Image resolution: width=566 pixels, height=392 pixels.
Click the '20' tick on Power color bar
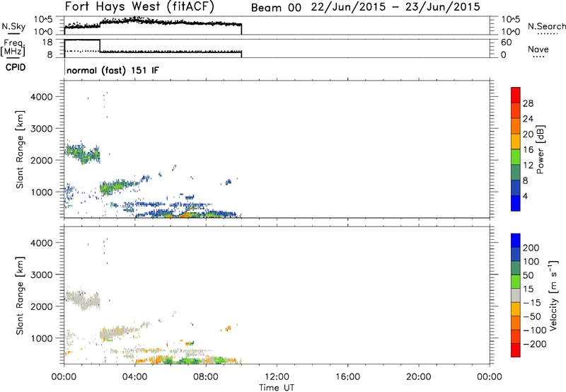[x=528, y=134]
